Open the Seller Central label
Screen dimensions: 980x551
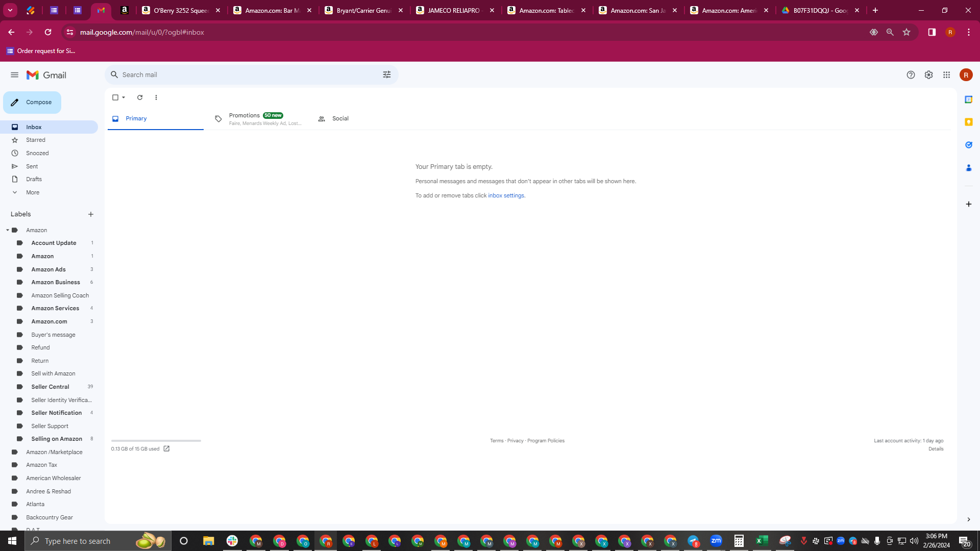50,387
